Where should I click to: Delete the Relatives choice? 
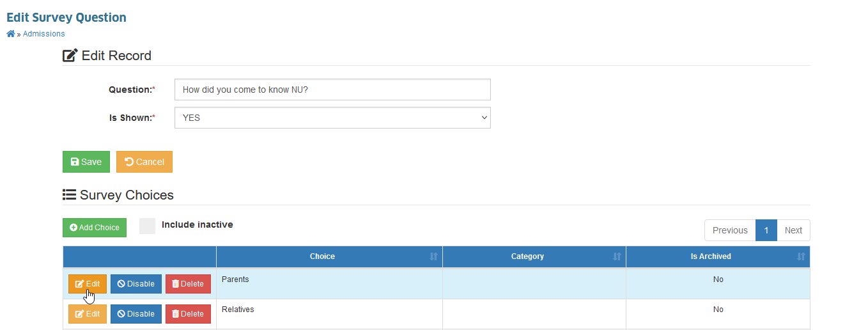click(x=188, y=314)
